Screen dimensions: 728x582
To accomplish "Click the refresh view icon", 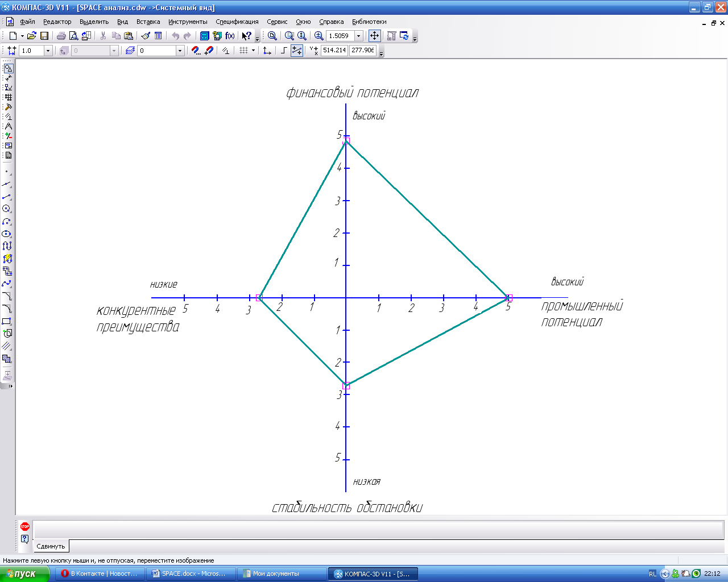I will tap(404, 36).
